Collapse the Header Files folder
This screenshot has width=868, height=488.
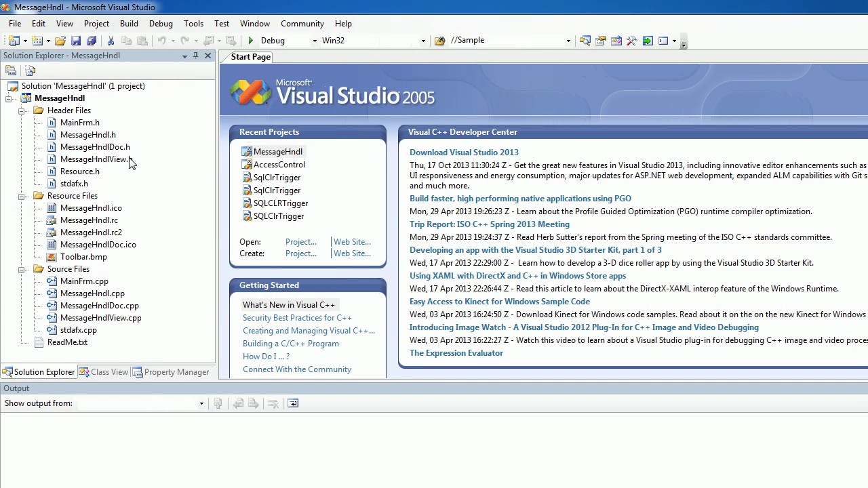coord(22,110)
